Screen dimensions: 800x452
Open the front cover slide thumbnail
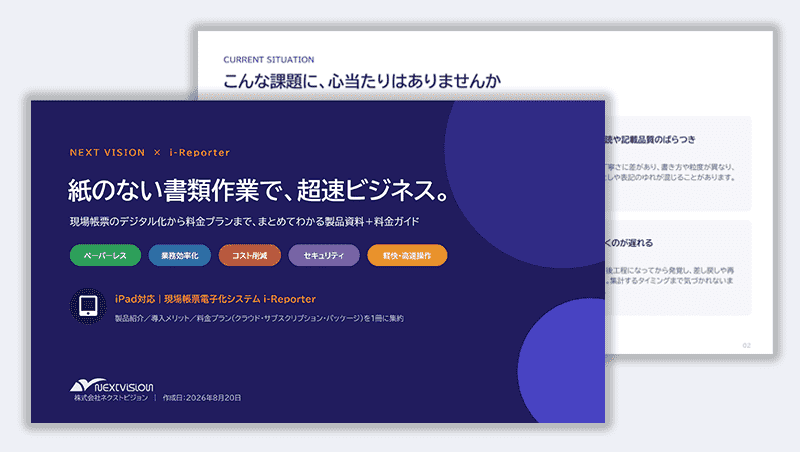(x=318, y=262)
